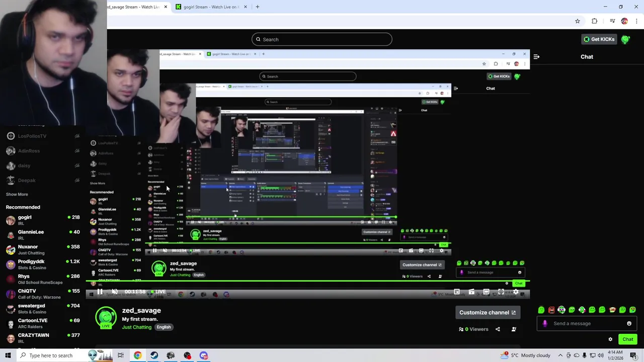
Task: Share the stream via share icon
Action: tap(498, 329)
